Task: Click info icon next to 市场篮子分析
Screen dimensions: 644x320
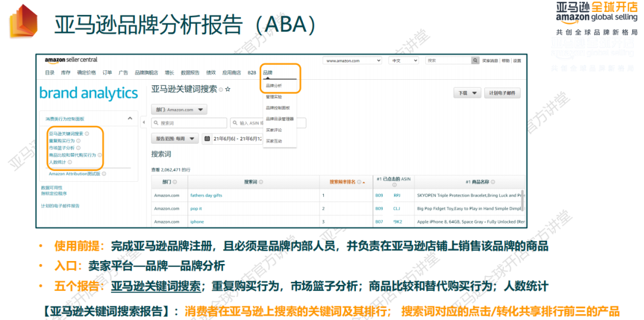Action: tap(79, 148)
